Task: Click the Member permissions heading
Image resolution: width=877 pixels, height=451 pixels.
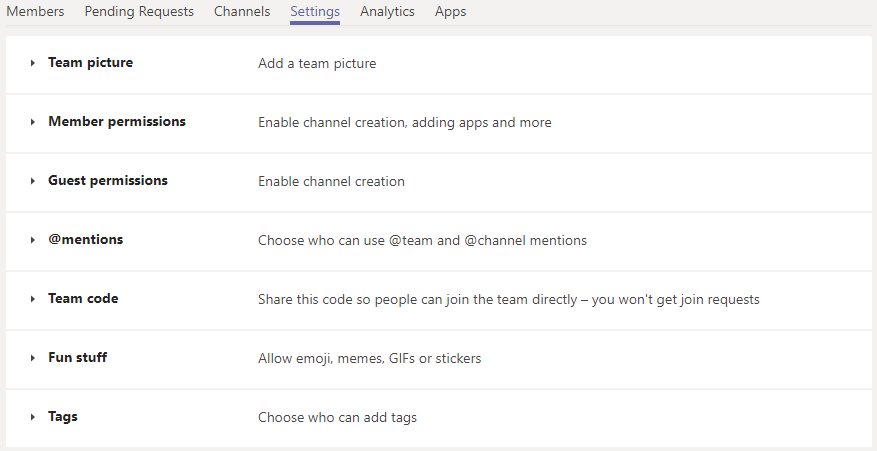Action: 117,122
